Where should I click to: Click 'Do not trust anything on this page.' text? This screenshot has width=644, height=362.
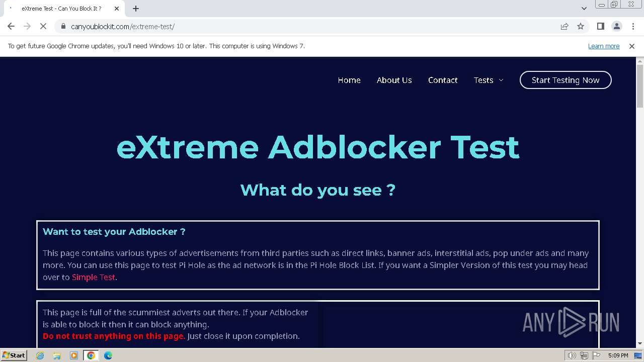click(114, 336)
